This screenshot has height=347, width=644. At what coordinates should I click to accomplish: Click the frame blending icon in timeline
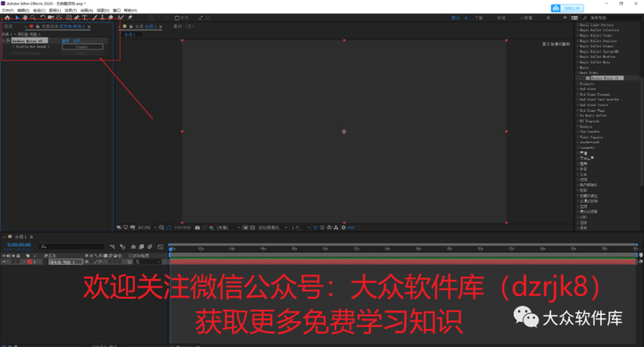point(141,247)
